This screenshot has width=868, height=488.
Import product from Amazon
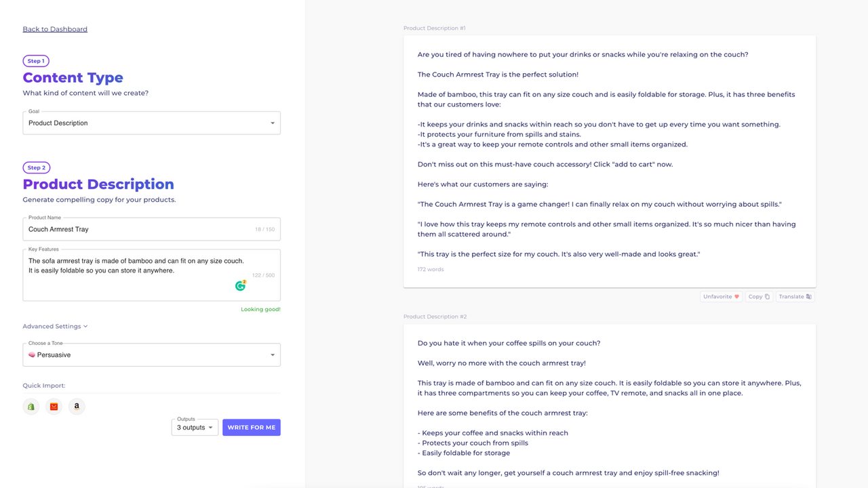coord(76,406)
